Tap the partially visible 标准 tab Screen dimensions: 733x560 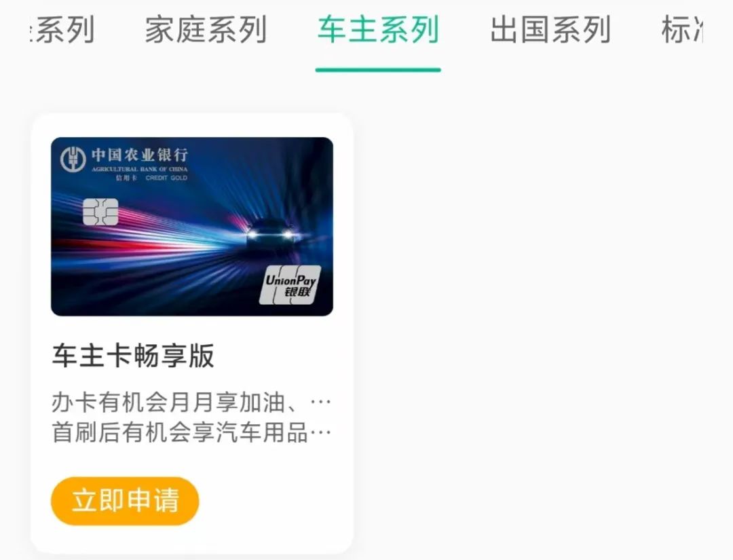(681, 29)
